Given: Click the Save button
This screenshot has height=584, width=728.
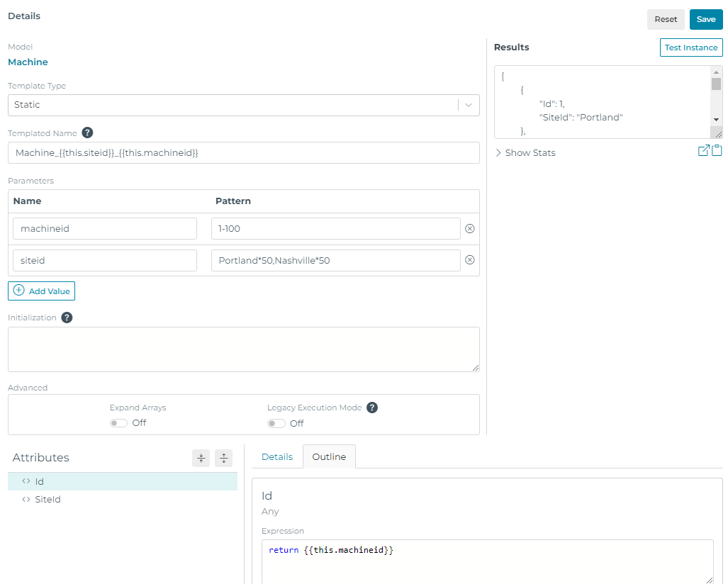Looking at the screenshot, I should click(x=706, y=20).
